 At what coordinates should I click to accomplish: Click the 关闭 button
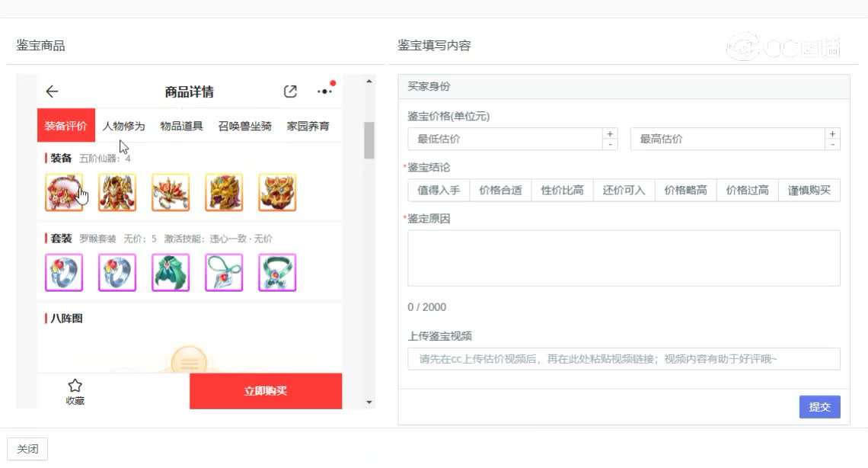pos(27,449)
